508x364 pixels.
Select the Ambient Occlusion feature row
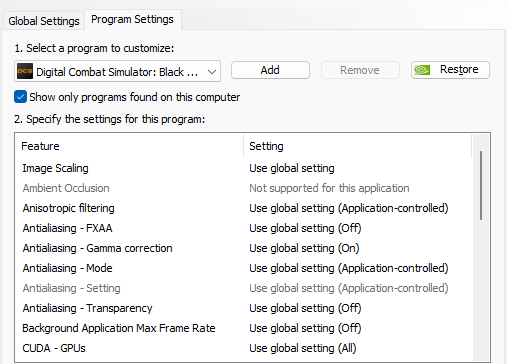(x=244, y=188)
